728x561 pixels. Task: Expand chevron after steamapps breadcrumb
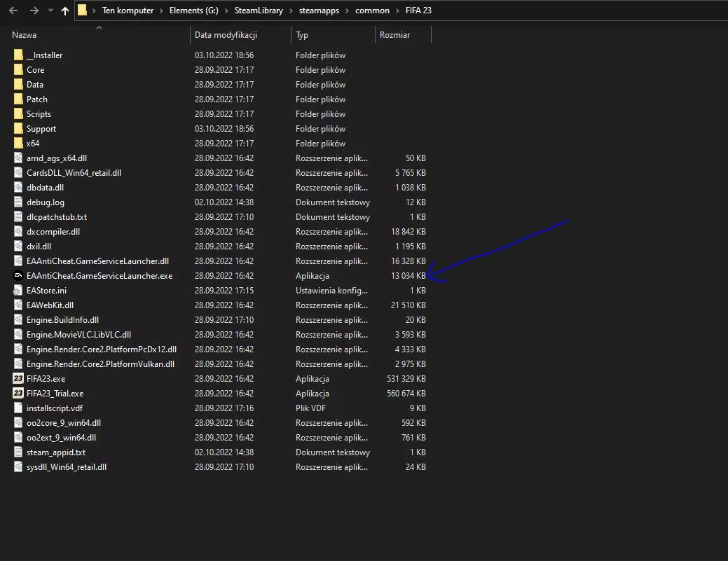coord(348,11)
